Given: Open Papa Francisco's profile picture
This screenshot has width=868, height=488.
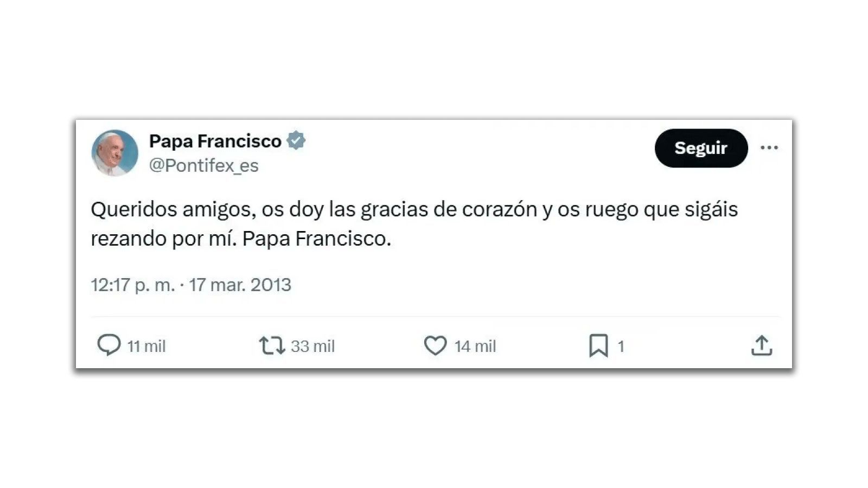Looking at the screenshot, I should pos(114,152).
